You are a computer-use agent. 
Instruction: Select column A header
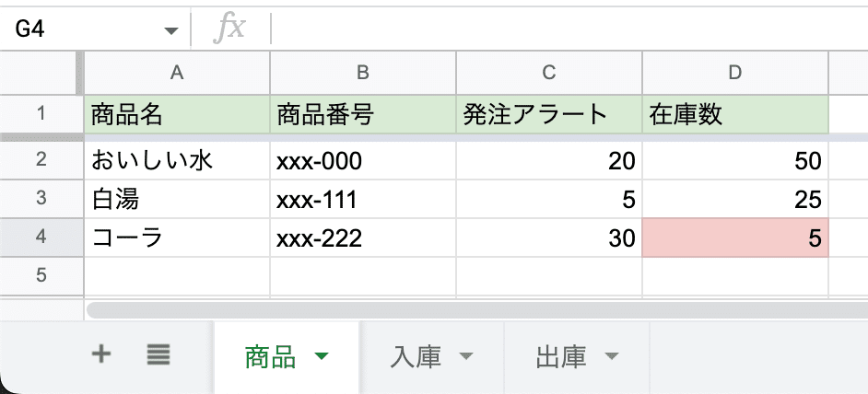pos(177,73)
